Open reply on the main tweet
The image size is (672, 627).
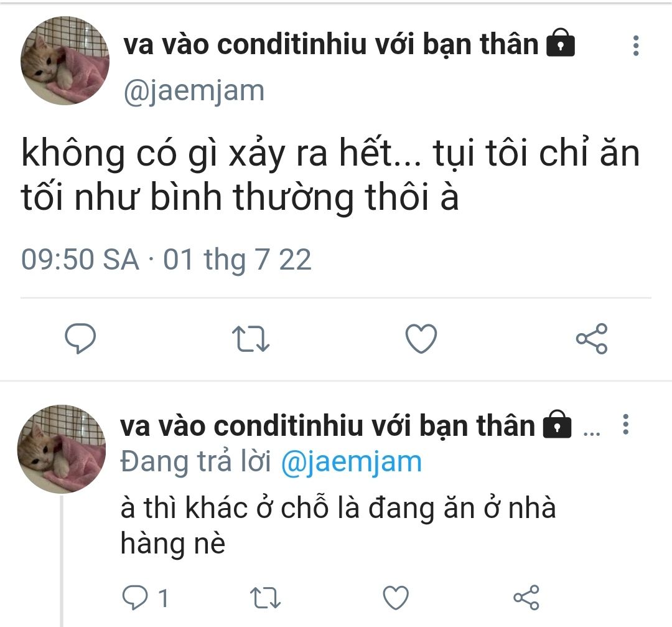pyautogui.click(x=80, y=338)
